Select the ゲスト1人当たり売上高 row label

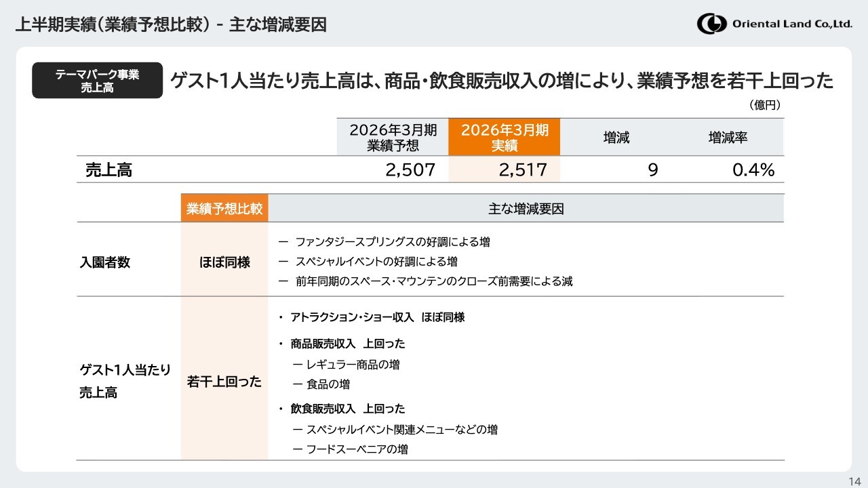point(125,381)
